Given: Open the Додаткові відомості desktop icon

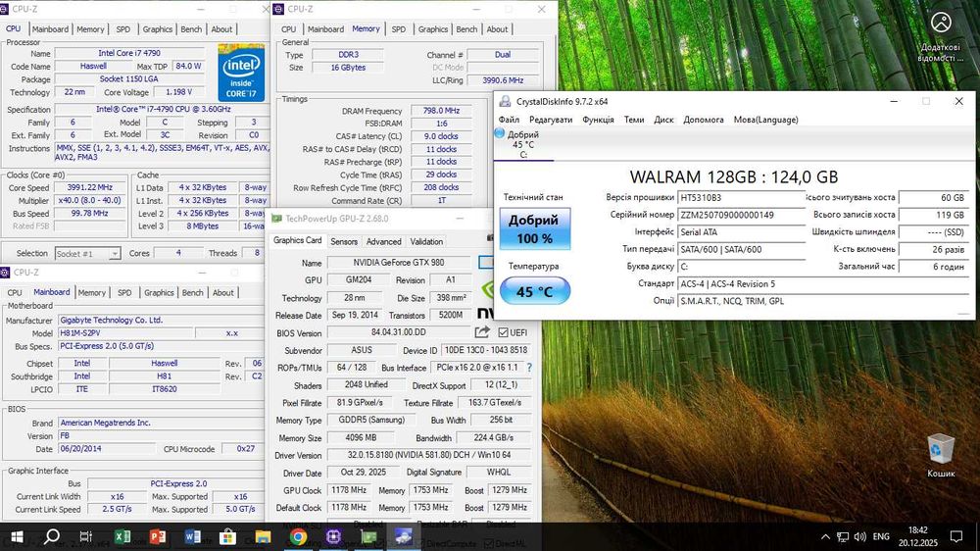Looking at the screenshot, I should (941, 36).
